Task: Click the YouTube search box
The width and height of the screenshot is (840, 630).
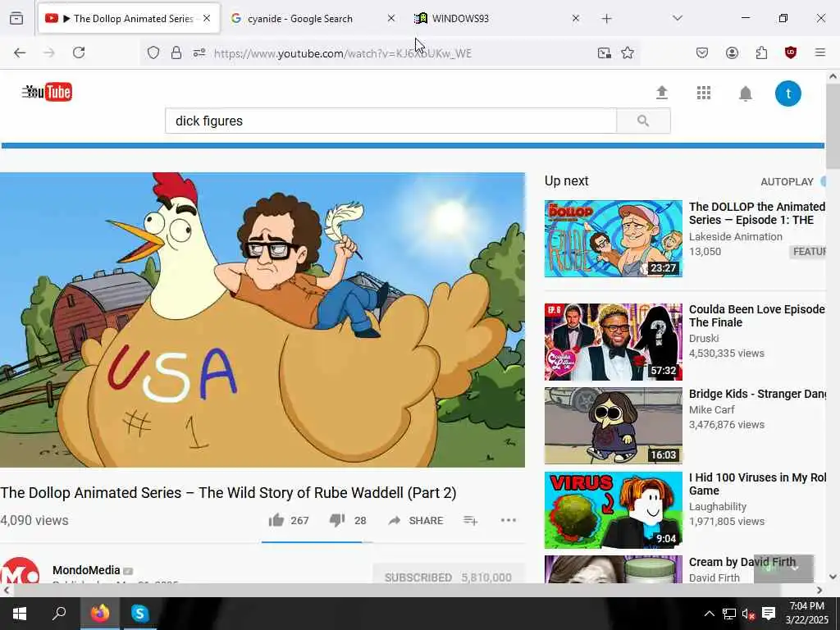Action: pyautogui.click(x=391, y=121)
